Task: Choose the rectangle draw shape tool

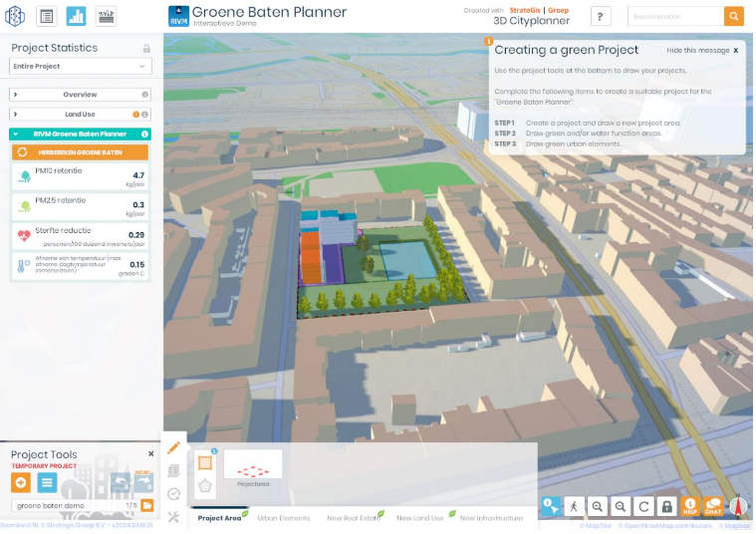Action: [205, 463]
